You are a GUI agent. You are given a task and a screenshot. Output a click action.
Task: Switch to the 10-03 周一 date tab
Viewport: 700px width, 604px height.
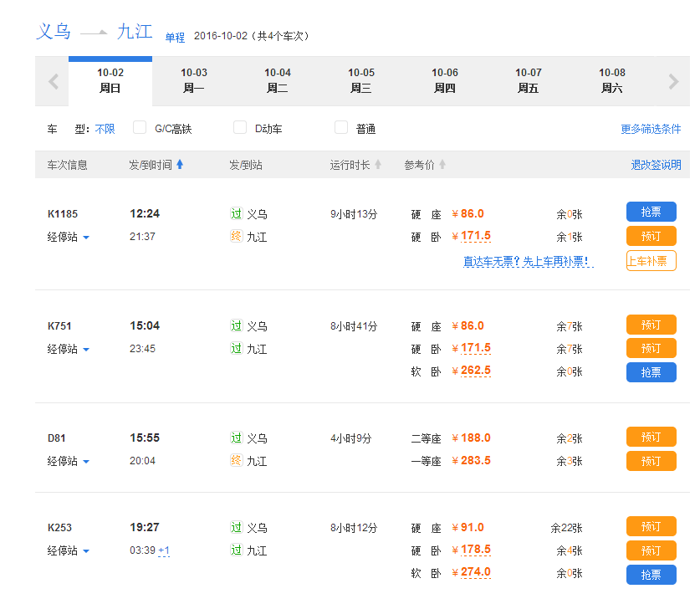click(194, 81)
